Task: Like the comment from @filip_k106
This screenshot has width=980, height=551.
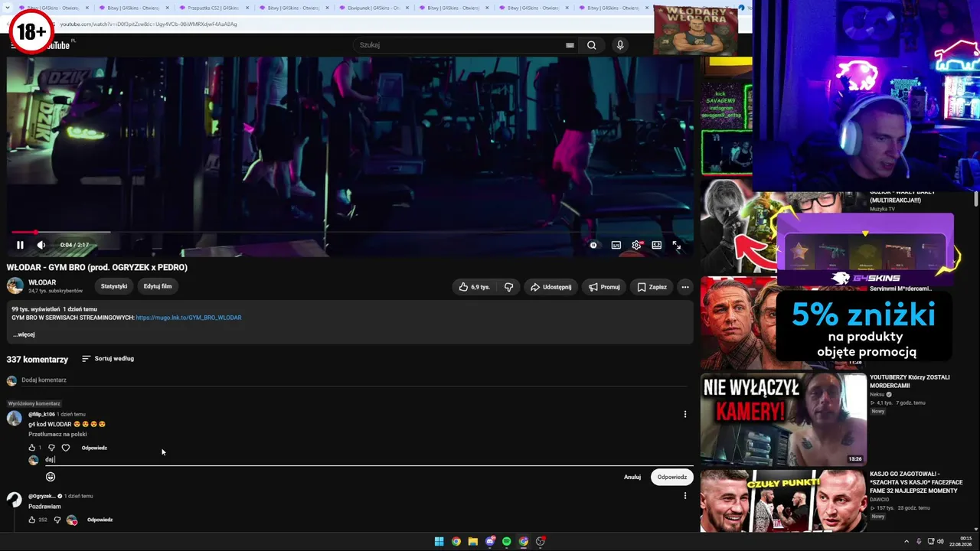Action: click(32, 448)
